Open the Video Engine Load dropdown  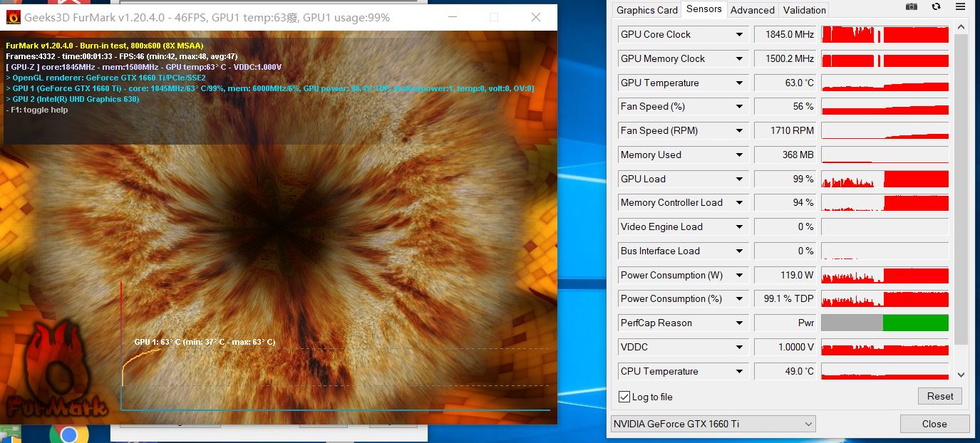click(740, 226)
